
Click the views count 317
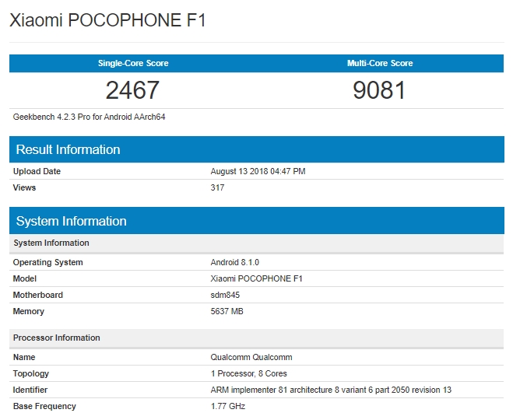click(x=217, y=187)
